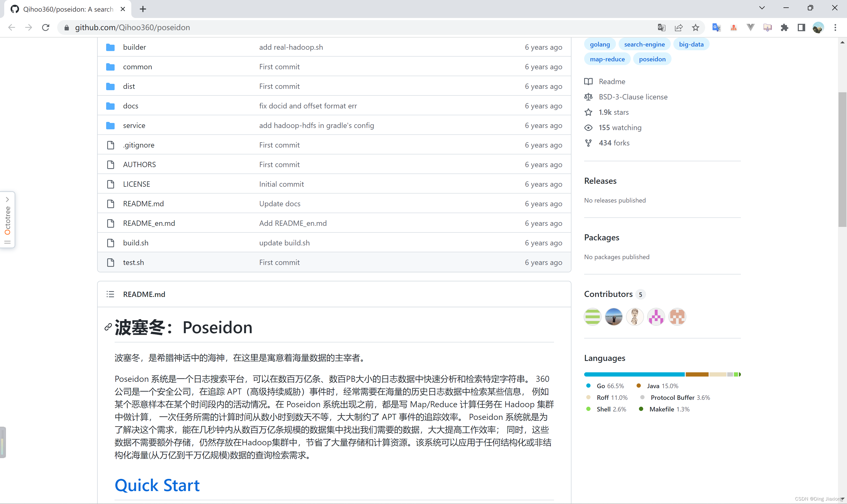Click the poseidon topic tag
Screen dimensions: 847x504
coord(652,59)
